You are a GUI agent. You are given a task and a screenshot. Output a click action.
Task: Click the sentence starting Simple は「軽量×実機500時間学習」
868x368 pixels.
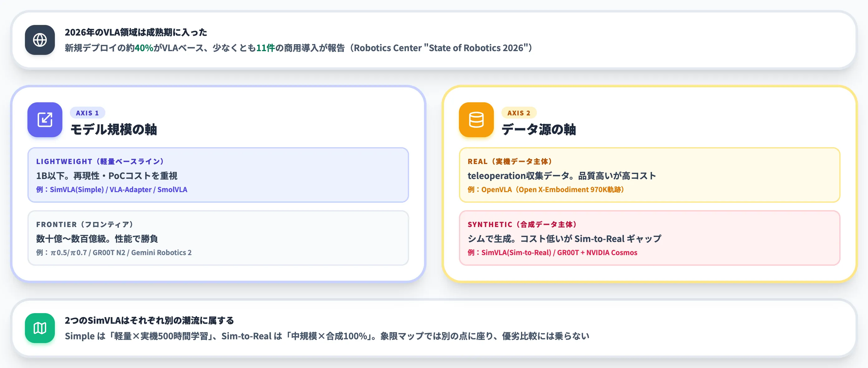[x=327, y=336]
